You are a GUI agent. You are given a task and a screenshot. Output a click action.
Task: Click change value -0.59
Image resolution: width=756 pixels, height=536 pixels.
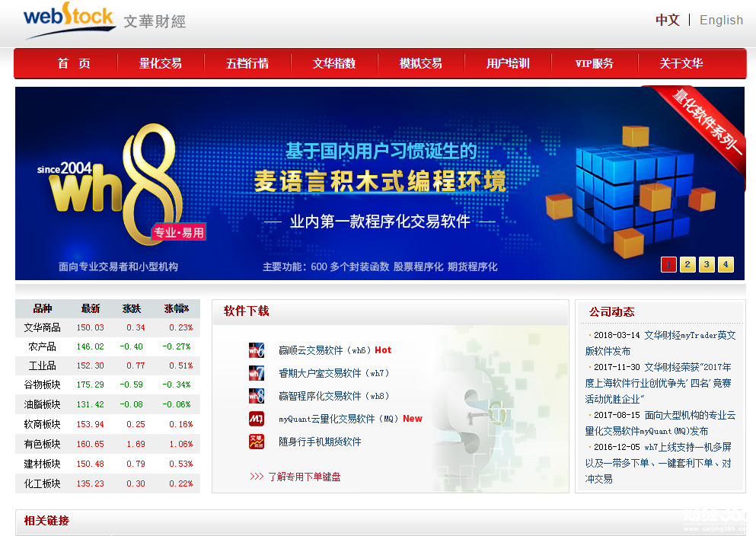coord(131,384)
